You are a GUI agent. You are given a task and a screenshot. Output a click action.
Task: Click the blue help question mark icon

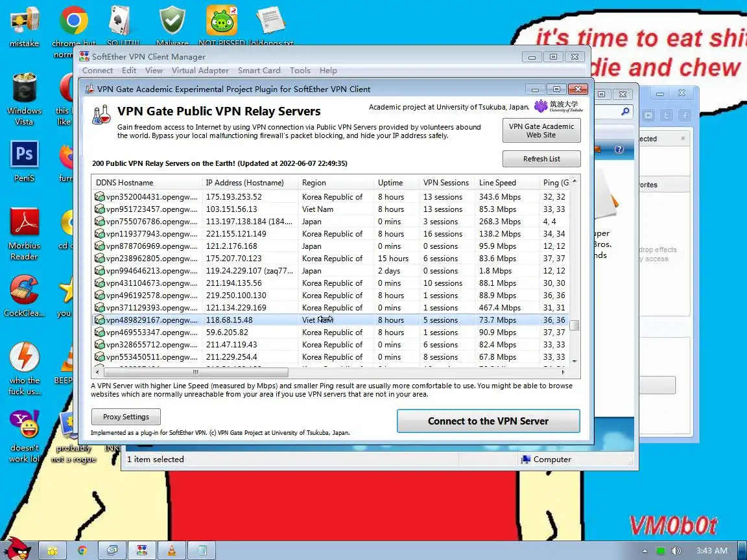pos(619,149)
